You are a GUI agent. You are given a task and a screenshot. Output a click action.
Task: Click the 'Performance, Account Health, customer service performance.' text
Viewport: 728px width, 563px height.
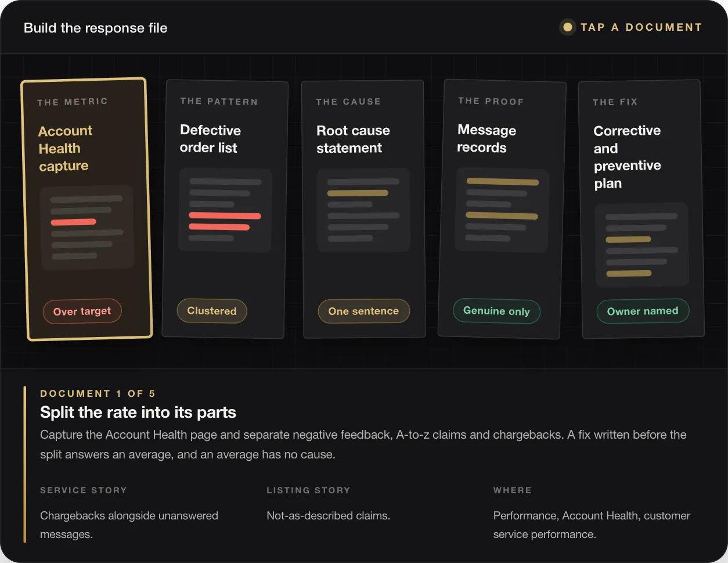click(x=592, y=525)
